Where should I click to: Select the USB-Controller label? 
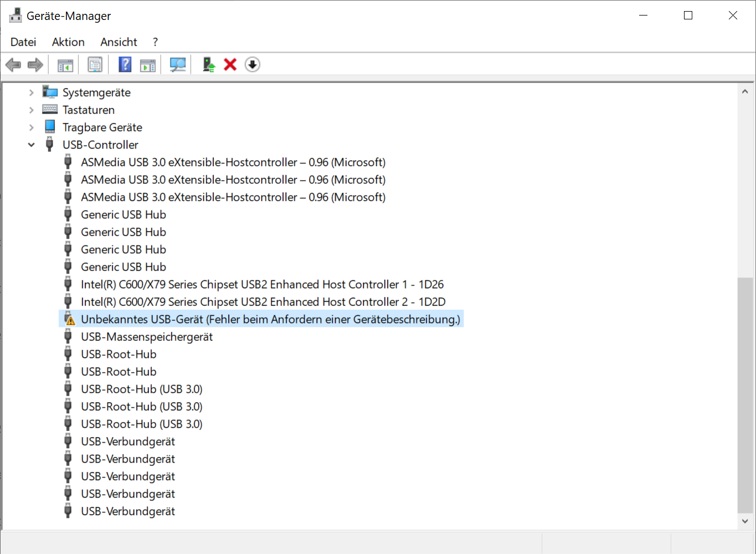click(x=100, y=145)
